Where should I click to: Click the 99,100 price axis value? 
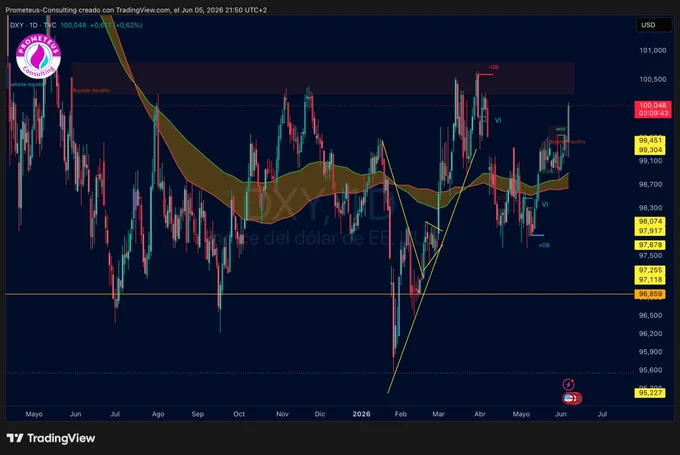point(651,161)
